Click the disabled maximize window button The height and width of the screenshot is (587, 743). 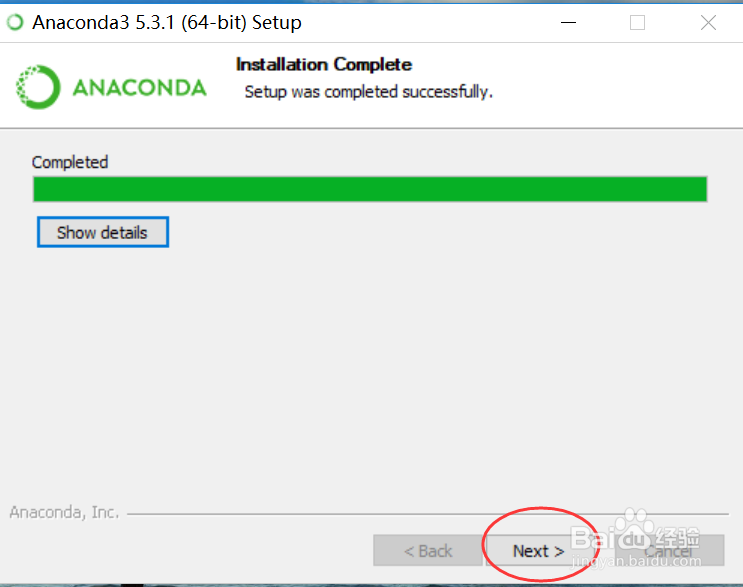(x=637, y=22)
